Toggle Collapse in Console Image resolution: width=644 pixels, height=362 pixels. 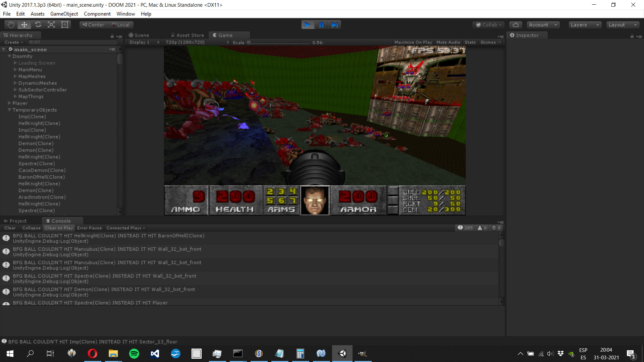(x=31, y=228)
